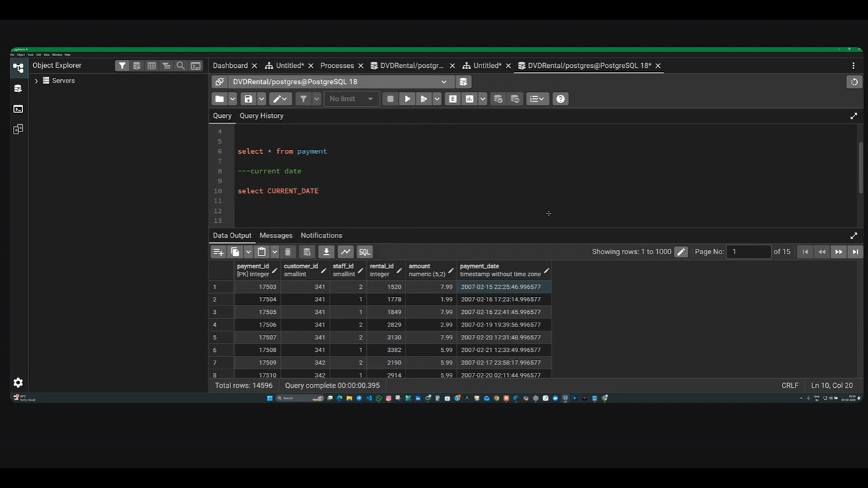The height and width of the screenshot is (488, 868).
Task: Click the Execute query play button
Action: pyautogui.click(x=407, y=99)
